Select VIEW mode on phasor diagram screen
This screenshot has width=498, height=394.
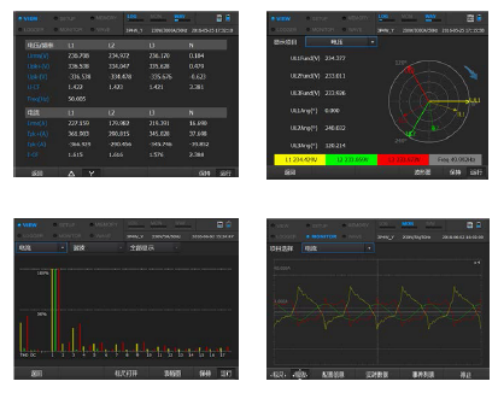click(x=281, y=19)
